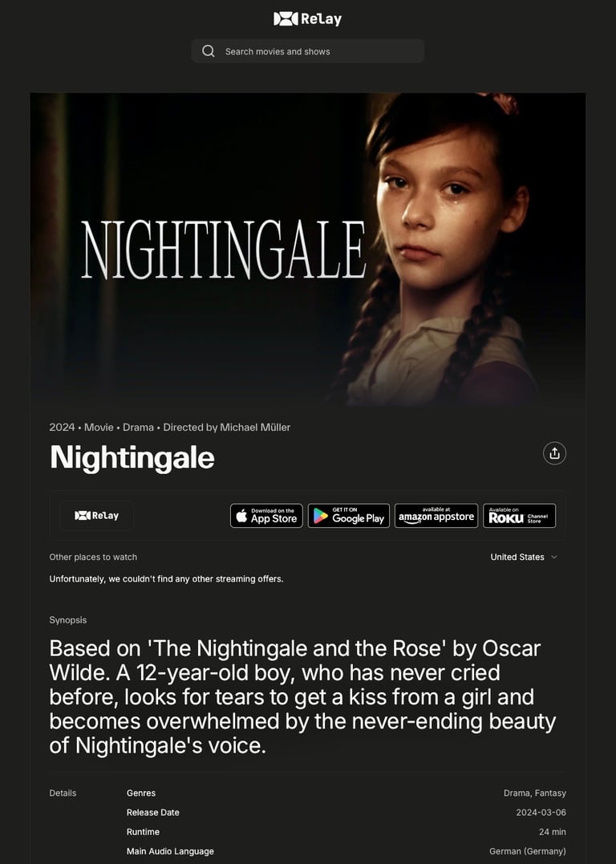Open the Download on the App Store badge

[x=266, y=516]
